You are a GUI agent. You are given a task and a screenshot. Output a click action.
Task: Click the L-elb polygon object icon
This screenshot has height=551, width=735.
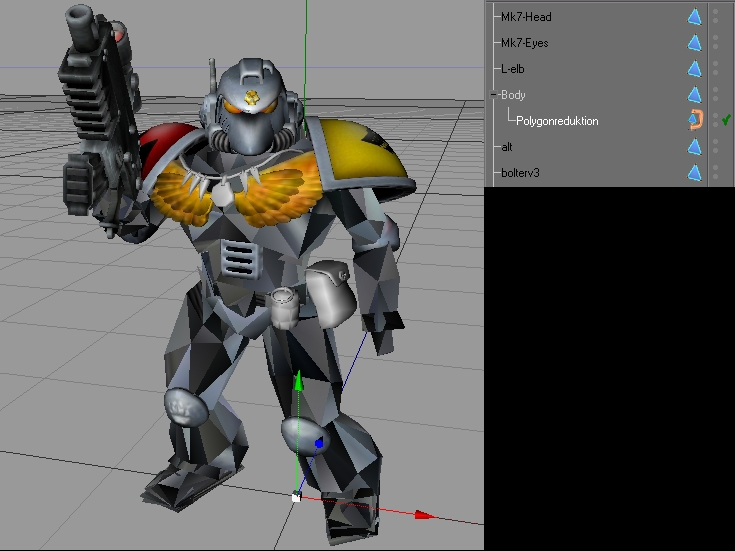695,69
